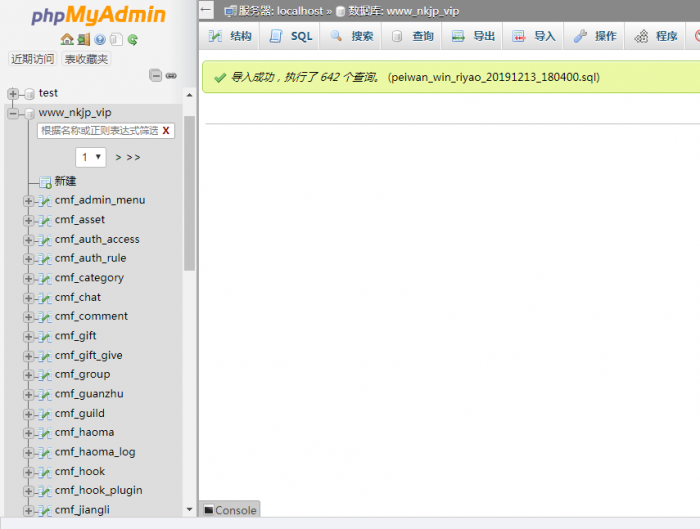The height and width of the screenshot is (529, 700).
Task: Open the page number dropdown
Action: pos(91,157)
